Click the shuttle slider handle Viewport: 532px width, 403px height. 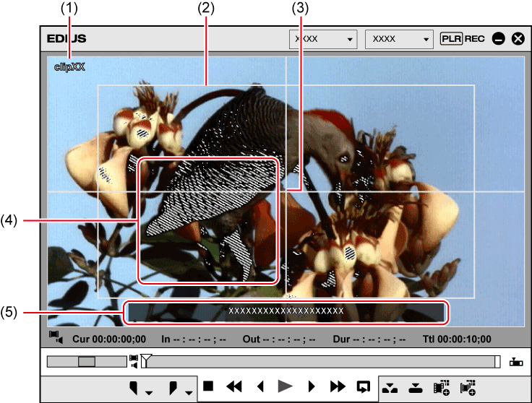[x=87, y=361]
